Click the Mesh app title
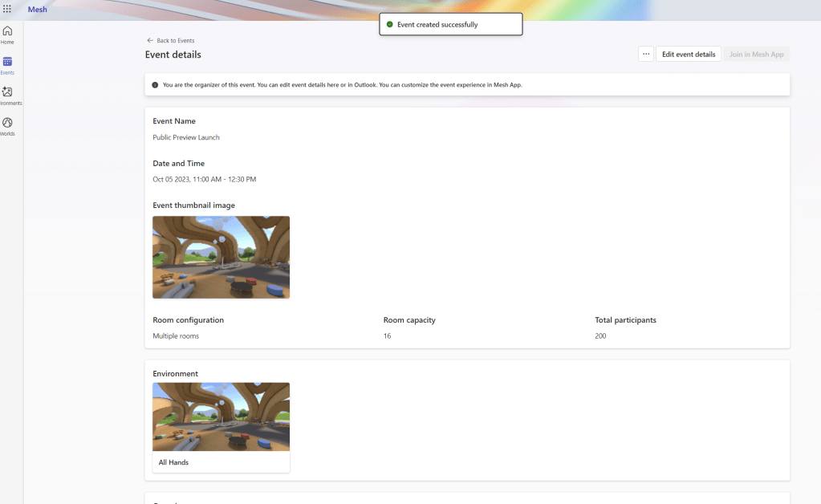The image size is (821, 504). click(38, 10)
